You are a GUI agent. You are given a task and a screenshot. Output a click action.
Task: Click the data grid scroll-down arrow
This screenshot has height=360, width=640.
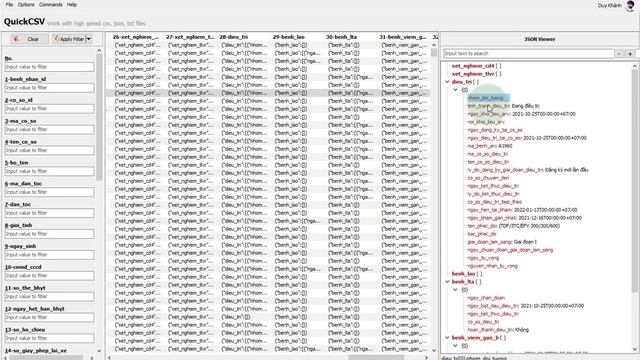click(433, 350)
